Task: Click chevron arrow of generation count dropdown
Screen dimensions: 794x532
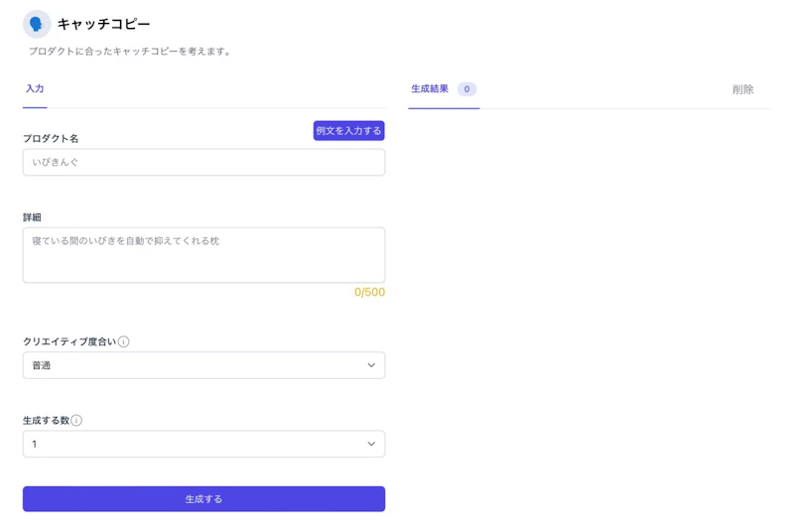Action: tap(371, 444)
